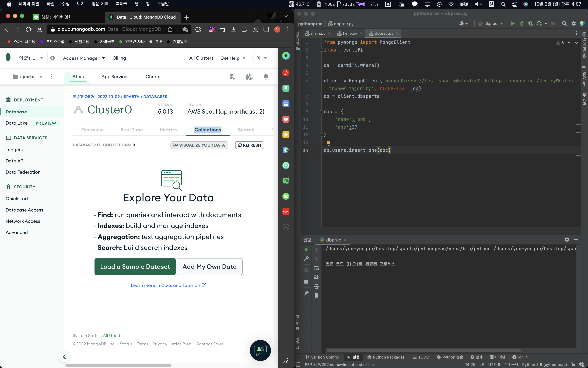Open PyCharm settings gear in toolbar
The width and height of the screenshot is (588, 368).
pos(574,24)
